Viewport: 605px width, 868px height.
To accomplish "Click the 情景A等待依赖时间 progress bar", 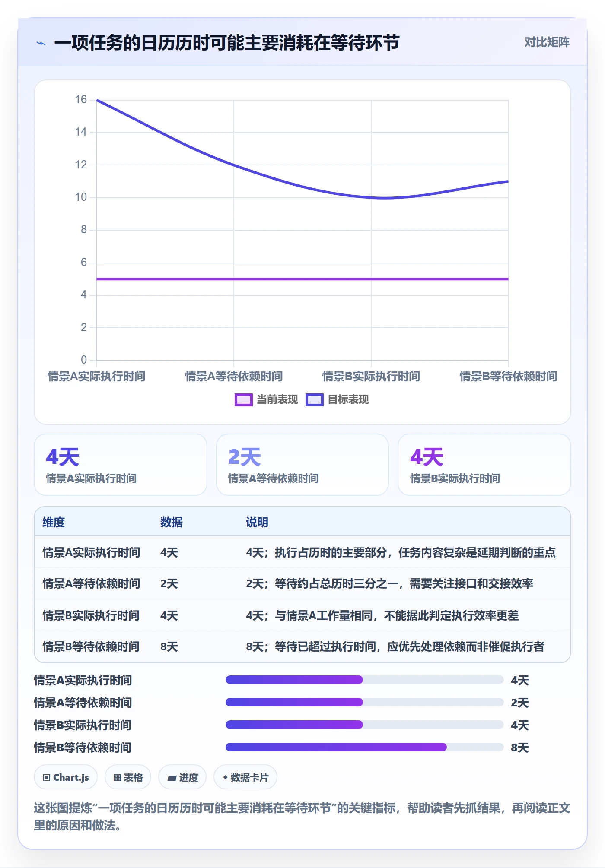I will point(364,702).
